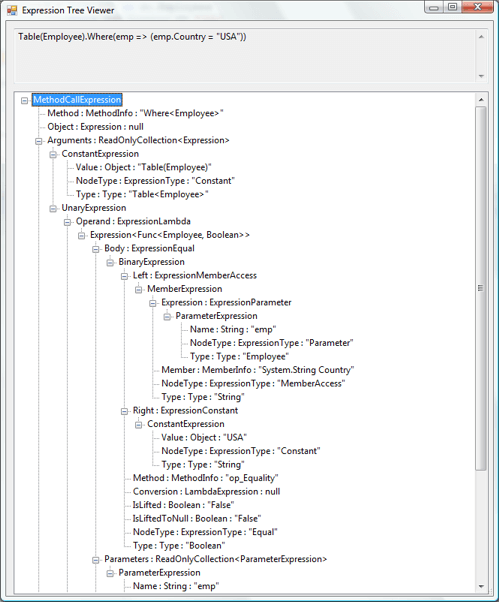499x602 pixels.
Task: Click the expression box scroll up arrow
Action: coord(481,37)
